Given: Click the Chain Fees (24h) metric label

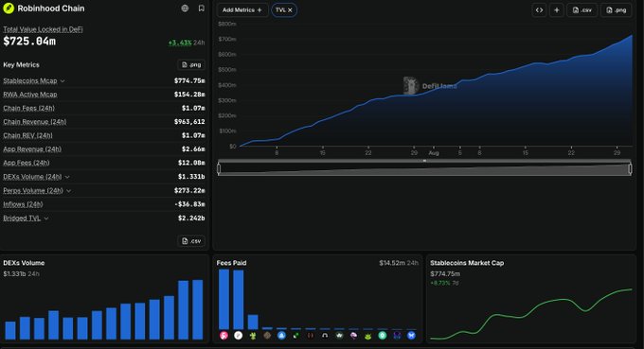Looking at the screenshot, I should pos(28,108).
